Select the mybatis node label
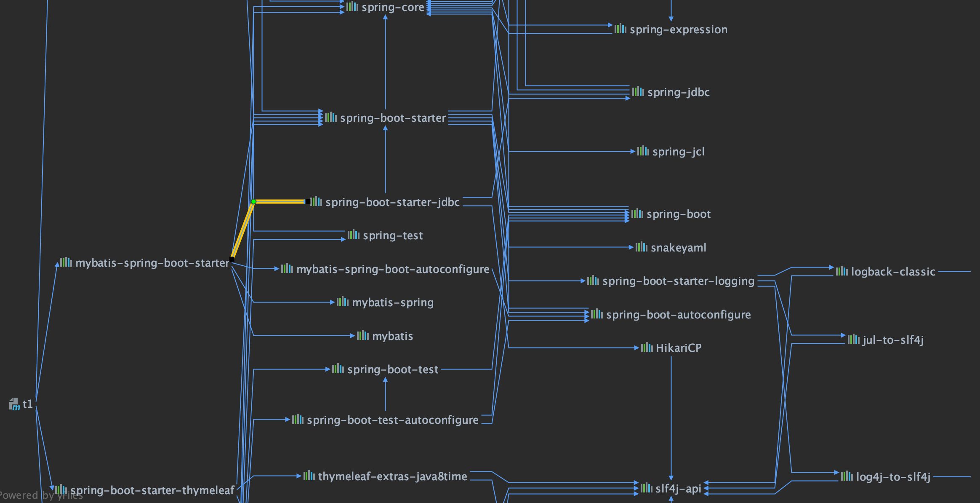This screenshot has height=503, width=980. tap(393, 336)
